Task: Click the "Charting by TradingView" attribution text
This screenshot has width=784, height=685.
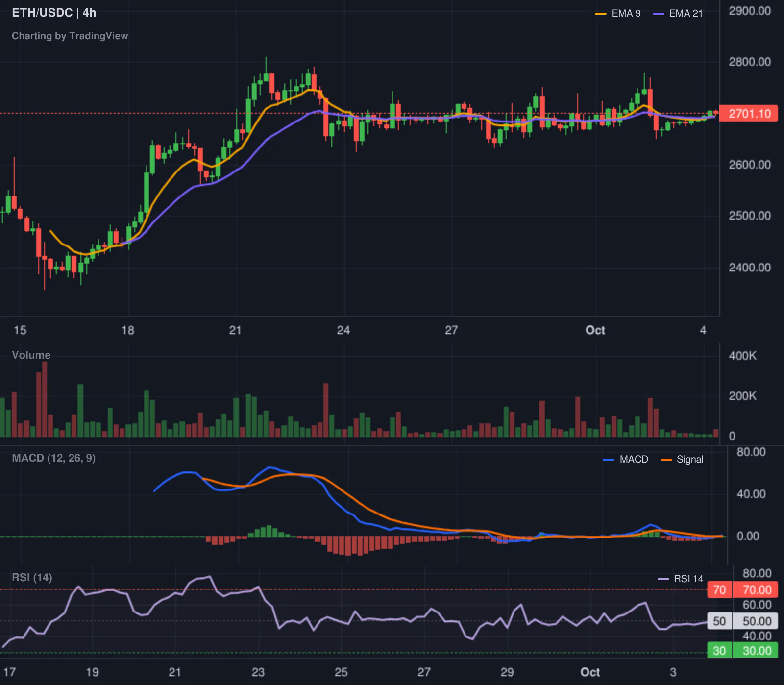Action: coord(70,36)
